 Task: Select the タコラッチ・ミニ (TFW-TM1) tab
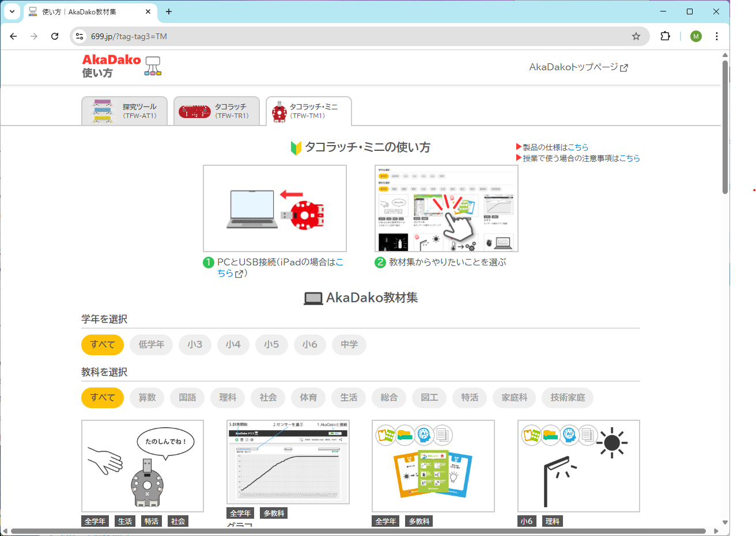tap(309, 111)
